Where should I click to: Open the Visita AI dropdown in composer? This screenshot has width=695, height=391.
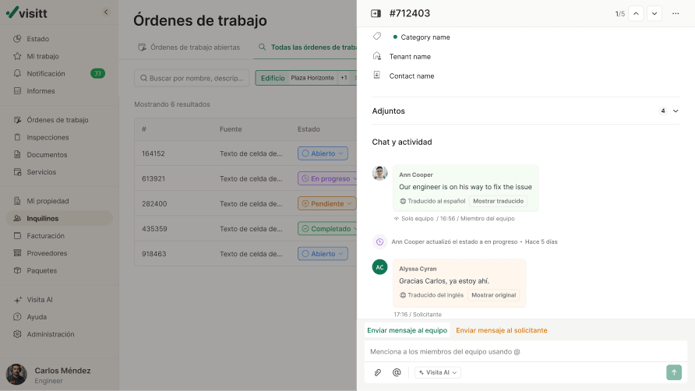[437, 372]
